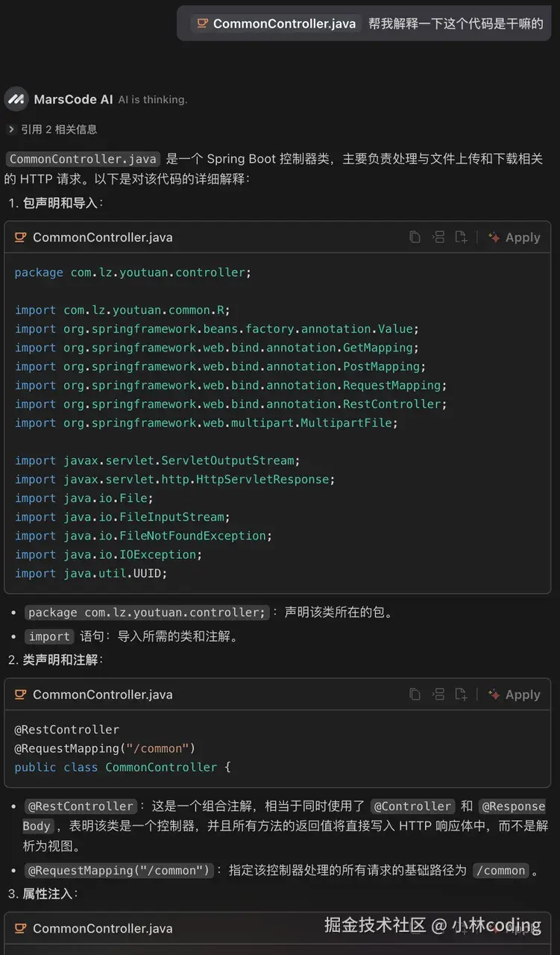
Task: Open CommonController.java from the second code block title
Action: pyautogui.click(x=102, y=695)
